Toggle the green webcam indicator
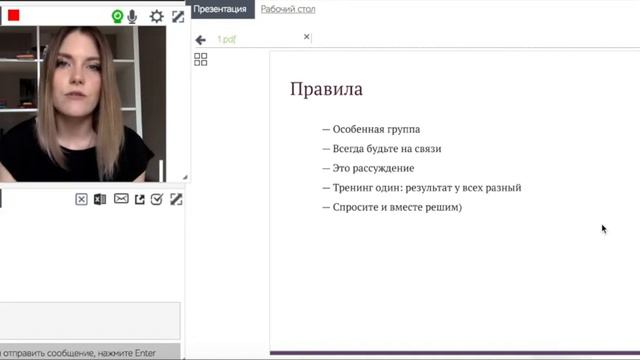The image size is (640, 360). pyautogui.click(x=118, y=16)
